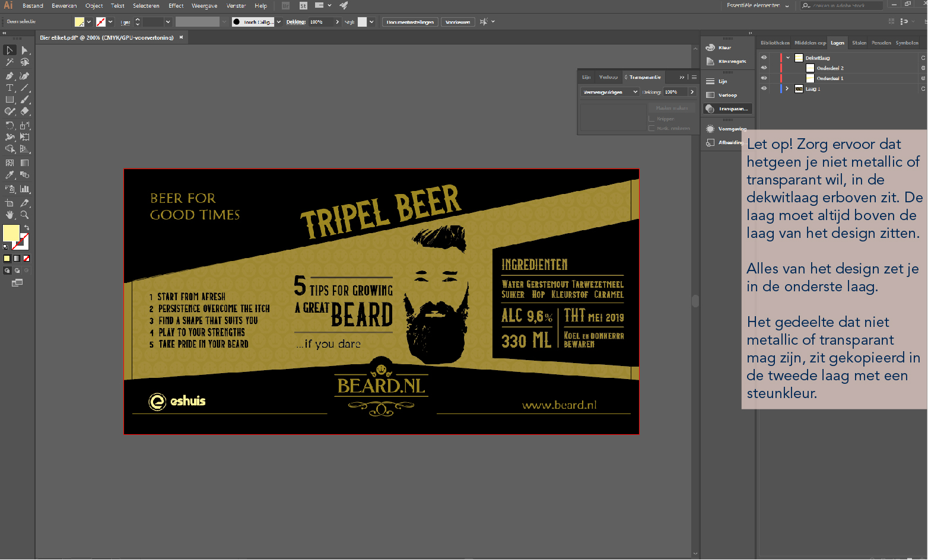This screenshot has height=560, width=928.
Task: Open the Effect menu
Action: (176, 5)
